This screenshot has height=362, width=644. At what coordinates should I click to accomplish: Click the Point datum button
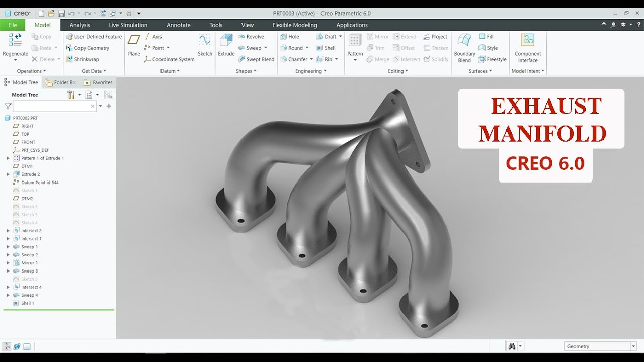click(x=154, y=48)
